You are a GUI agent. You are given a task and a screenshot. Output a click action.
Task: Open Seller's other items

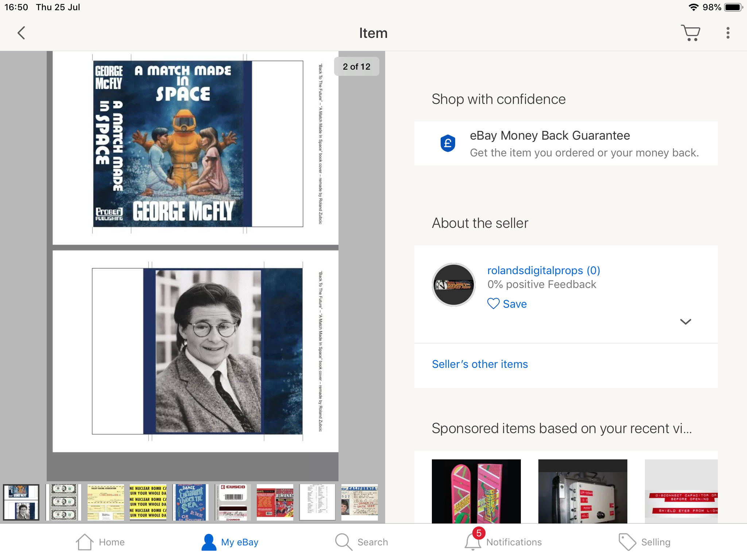click(480, 364)
